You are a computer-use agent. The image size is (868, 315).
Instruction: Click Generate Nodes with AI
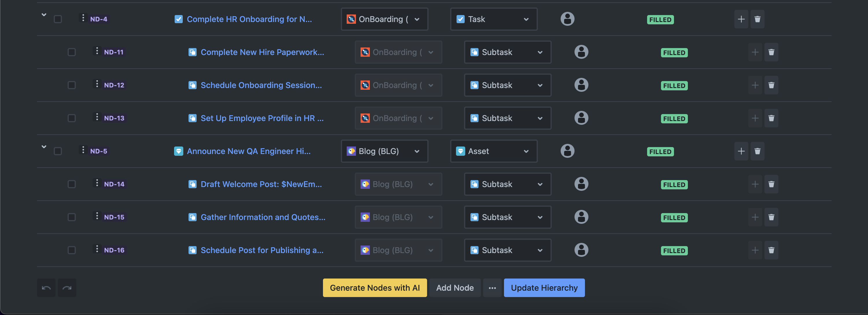pos(374,288)
